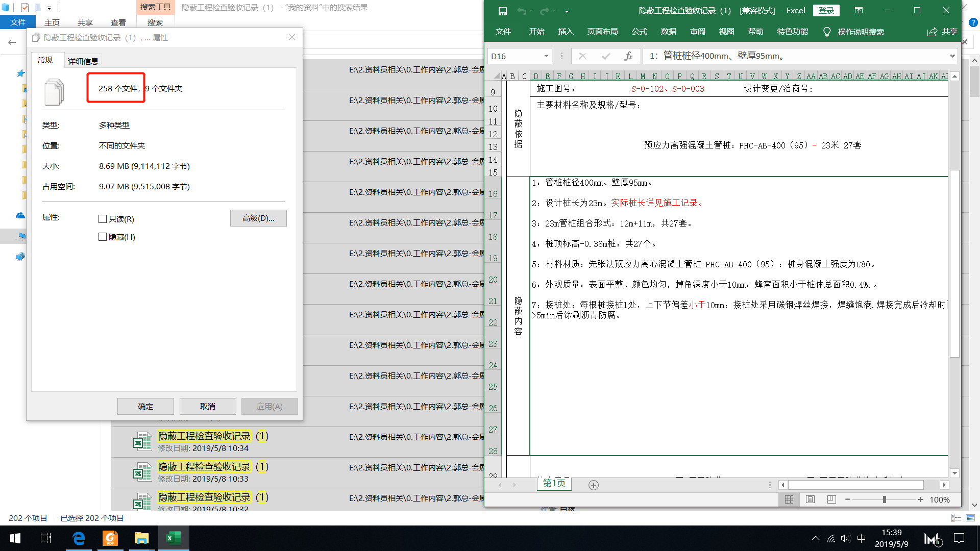The height and width of the screenshot is (551, 980).
Task: Enable the Read-only (只读) checkbox
Action: [103, 219]
